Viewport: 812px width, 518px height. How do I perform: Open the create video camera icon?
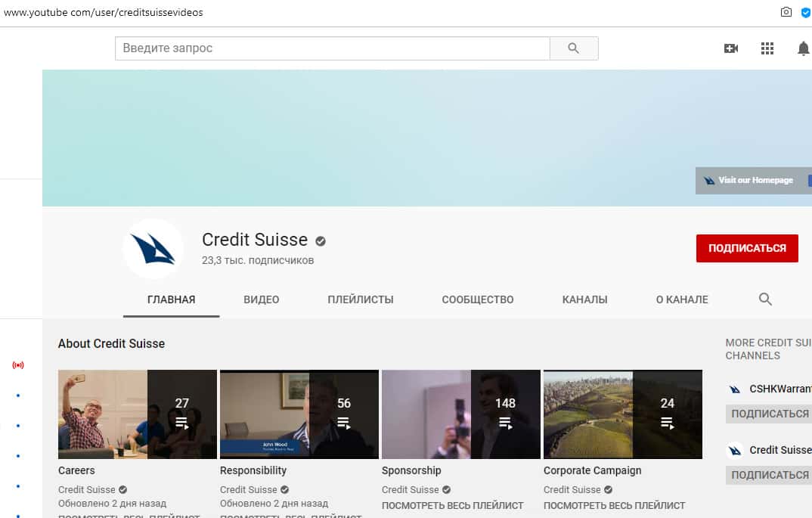(730, 48)
